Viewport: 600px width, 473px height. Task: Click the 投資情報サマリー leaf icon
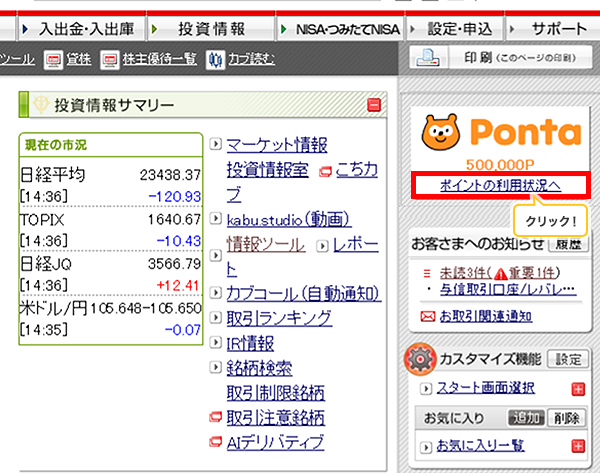coord(40,104)
